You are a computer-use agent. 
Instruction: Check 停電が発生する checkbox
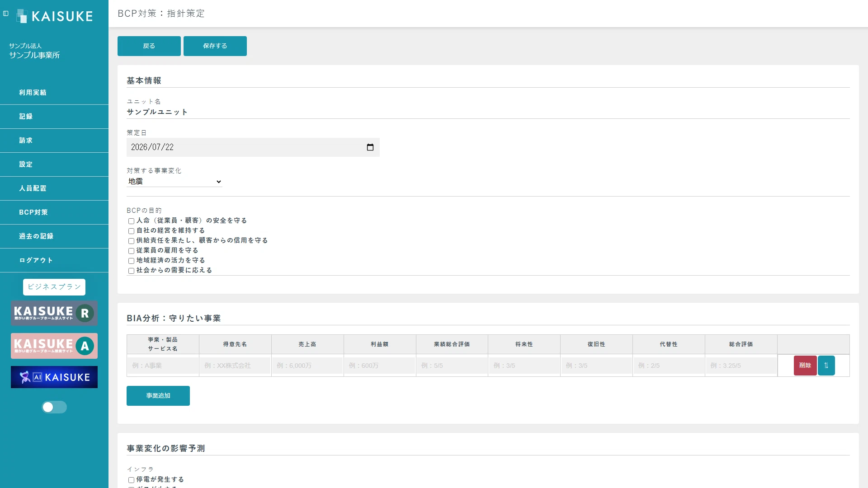[131, 480]
